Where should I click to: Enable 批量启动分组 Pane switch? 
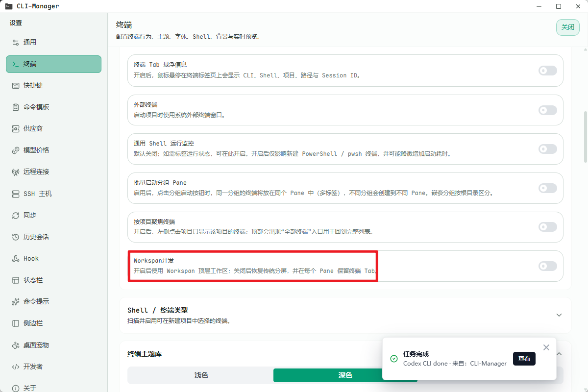[548, 188]
